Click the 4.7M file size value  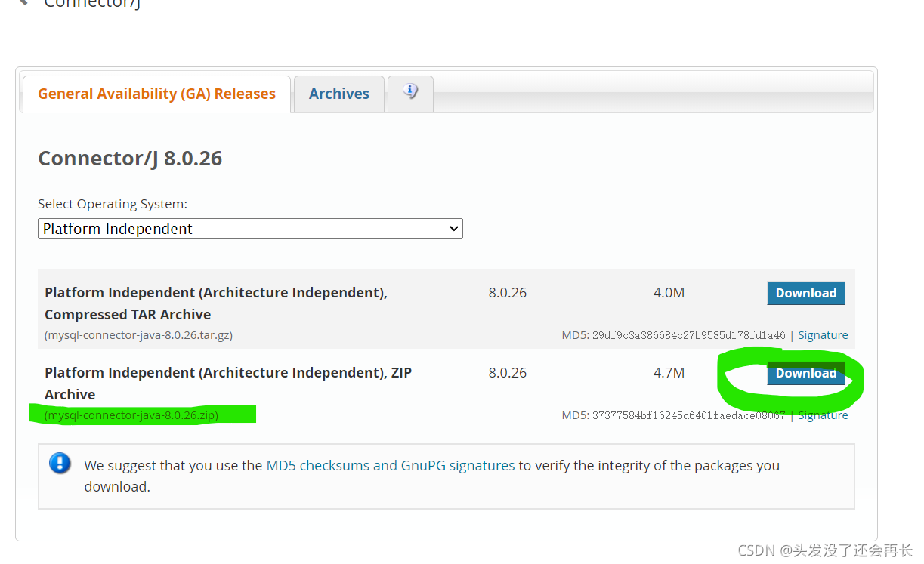point(669,373)
